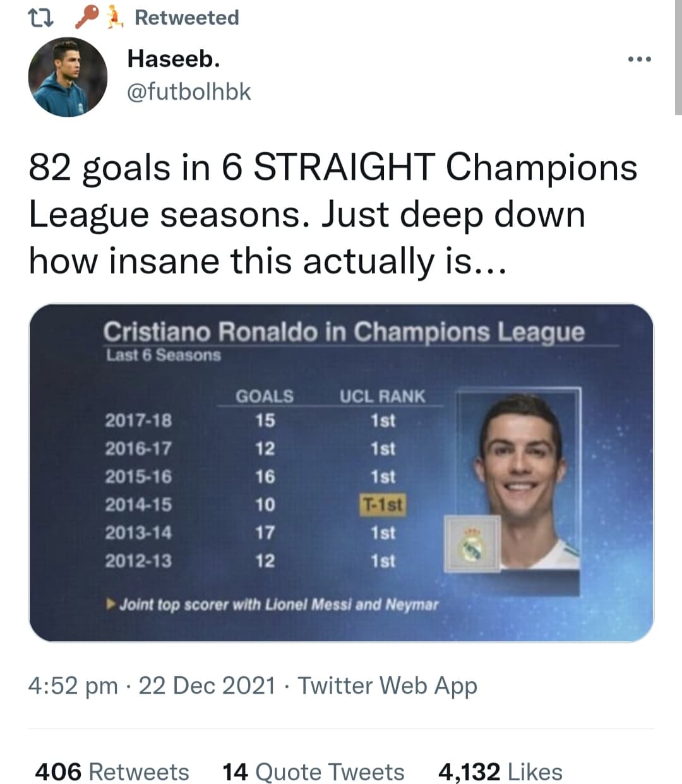Click the tweet text about 82 goals
The image size is (682, 784).
[333, 215]
